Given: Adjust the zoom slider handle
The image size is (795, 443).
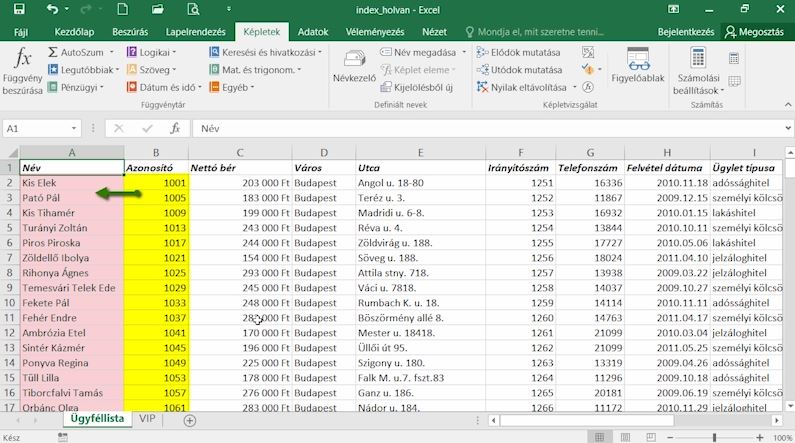Looking at the screenshot, I should point(714,437).
